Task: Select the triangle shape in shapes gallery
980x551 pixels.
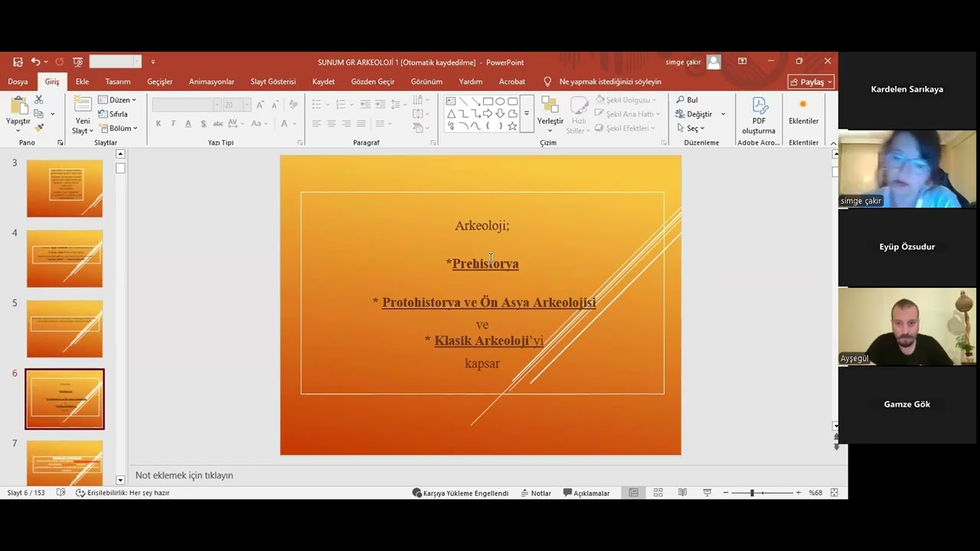Action: click(x=451, y=114)
